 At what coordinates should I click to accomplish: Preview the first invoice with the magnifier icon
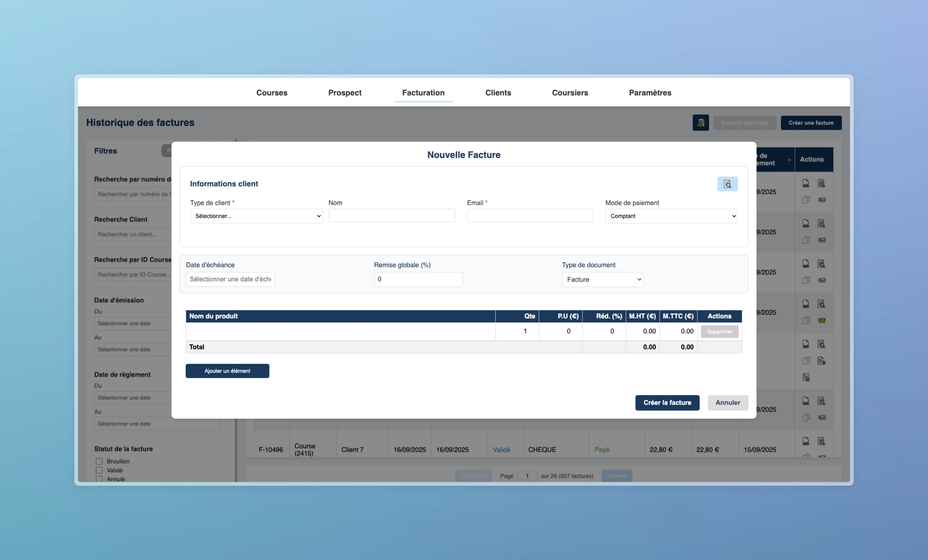click(x=821, y=183)
